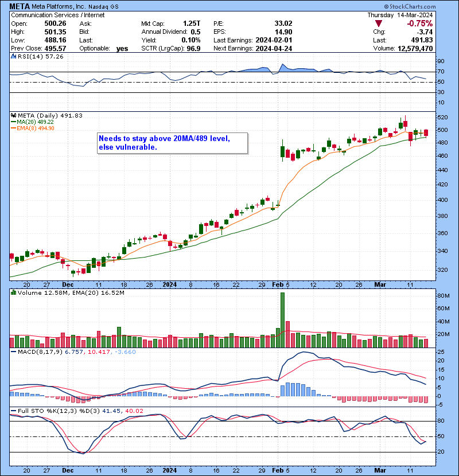Click the EPS value 14.90
Image resolution: width=459 pixels, height=476 pixels.
point(284,32)
